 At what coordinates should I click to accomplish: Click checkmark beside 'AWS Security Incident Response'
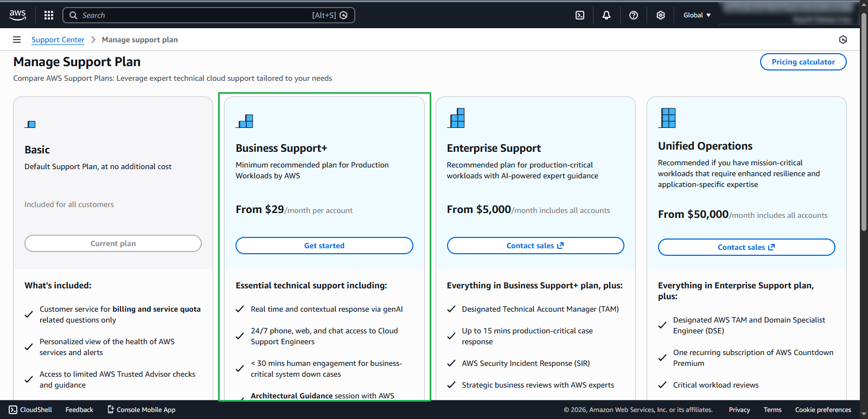tap(451, 363)
